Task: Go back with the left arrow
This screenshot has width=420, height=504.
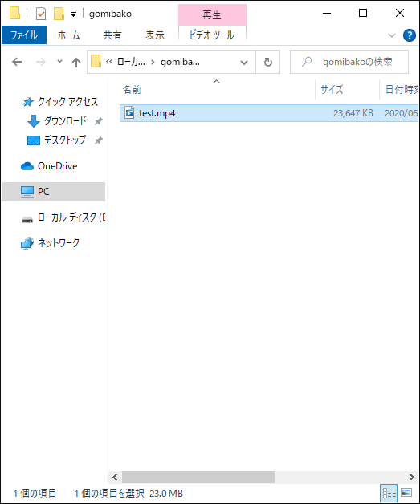Action: coord(17,62)
